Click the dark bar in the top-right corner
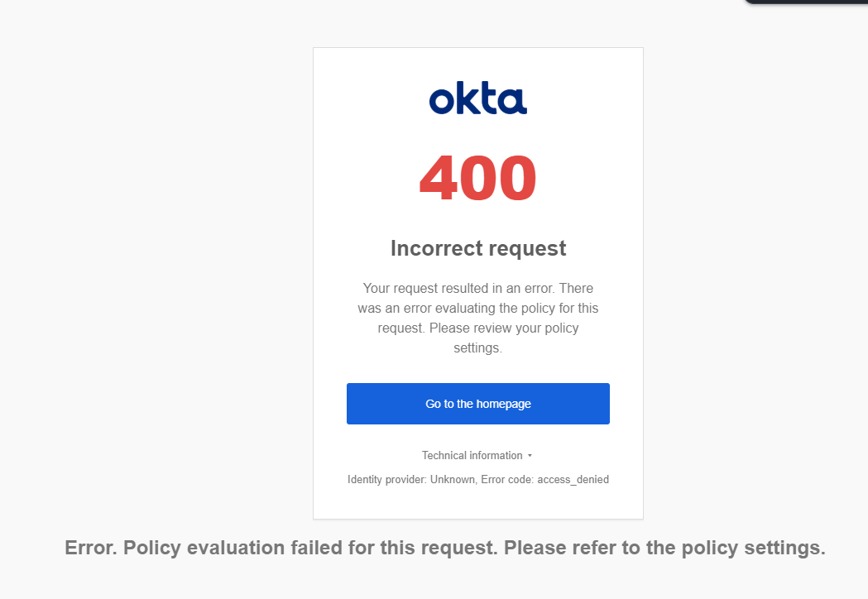The width and height of the screenshot is (868, 599). coord(806,2)
